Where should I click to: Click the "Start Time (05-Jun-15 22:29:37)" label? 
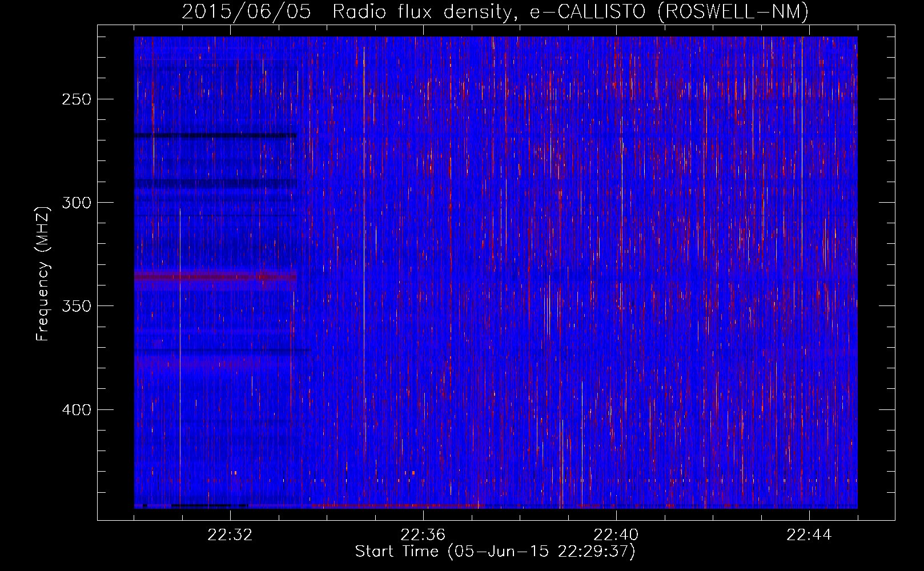click(495, 552)
